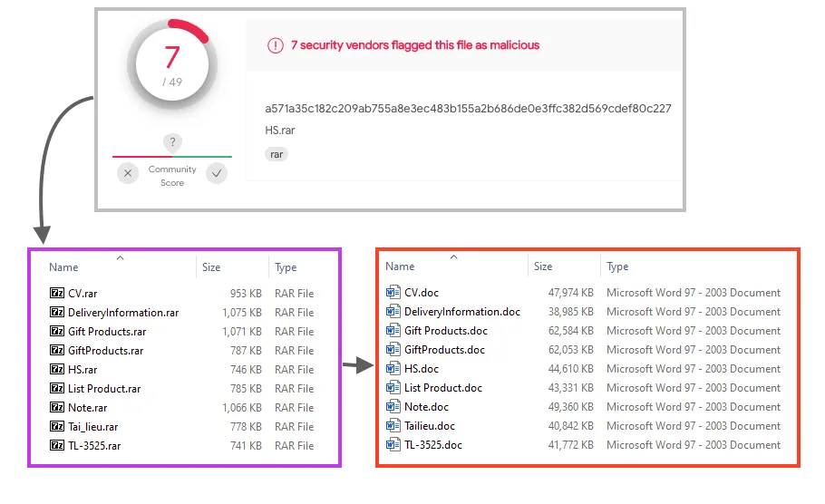Click the community score red-green bar
825x504 pixels.
click(x=172, y=156)
